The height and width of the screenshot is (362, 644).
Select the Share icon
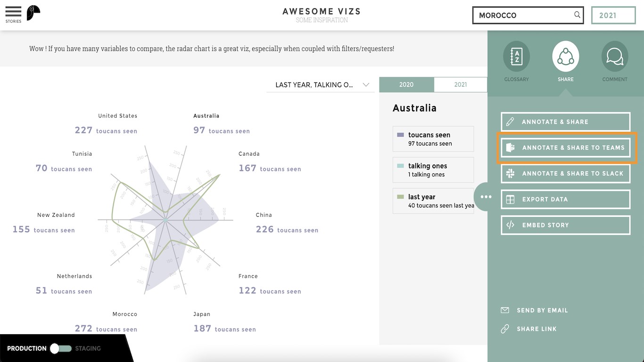click(565, 57)
